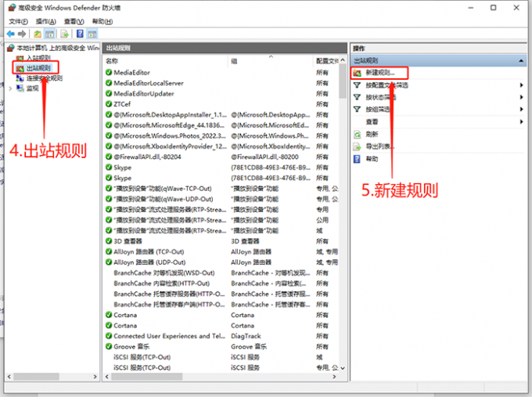The width and height of the screenshot is (532, 397).
Task: Click the export icon beside 导出列表
Action: (x=357, y=146)
